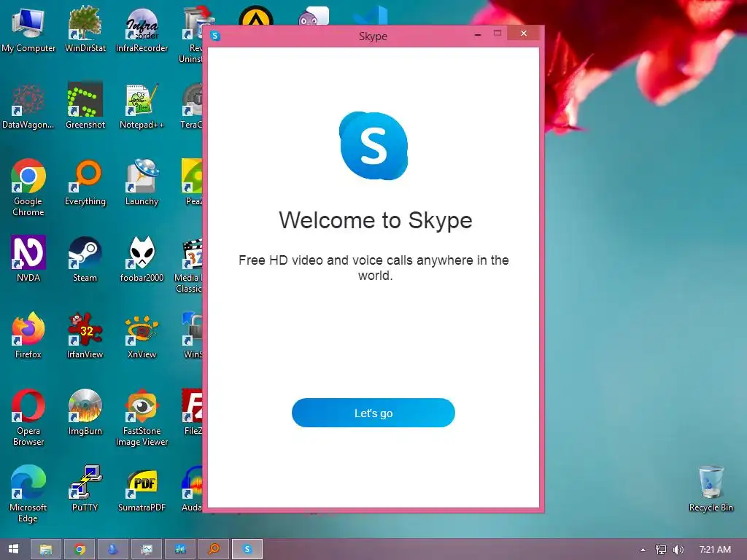The height and width of the screenshot is (560, 747).
Task: Select the IrfanView desktop shortcut
Action: coord(85,335)
